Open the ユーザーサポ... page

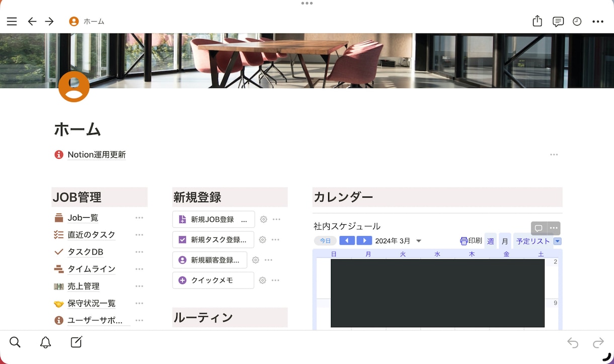95,320
